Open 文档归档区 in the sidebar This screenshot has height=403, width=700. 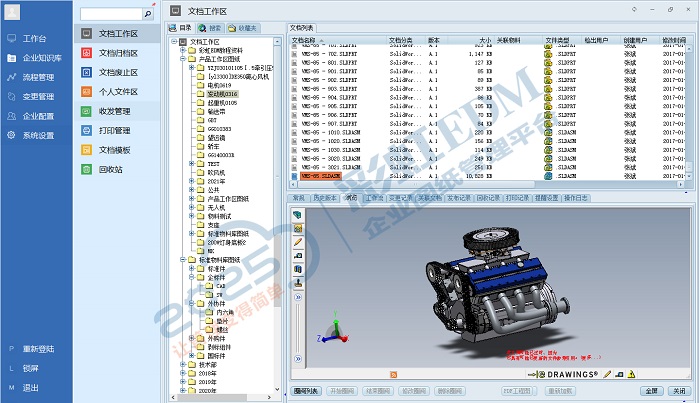(118, 53)
